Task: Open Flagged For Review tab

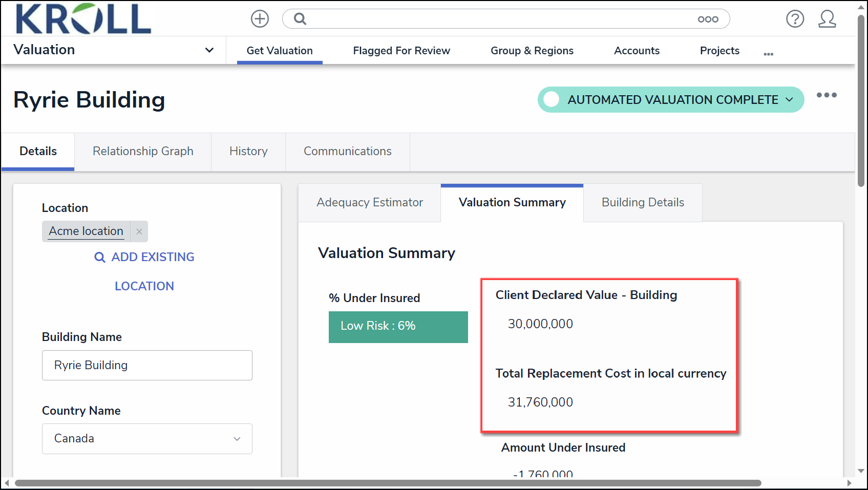Action: (401, 51)
